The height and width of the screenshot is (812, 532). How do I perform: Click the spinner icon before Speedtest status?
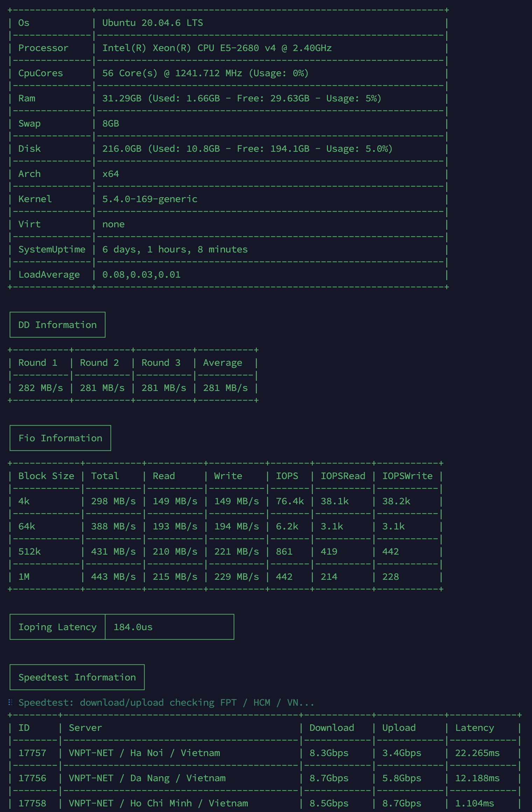point(10,702)
